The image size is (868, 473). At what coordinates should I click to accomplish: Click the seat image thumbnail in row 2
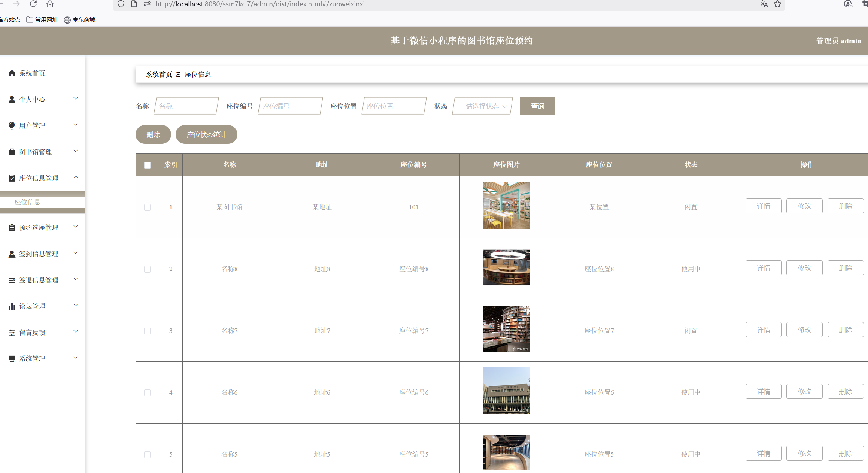(506, 267)
